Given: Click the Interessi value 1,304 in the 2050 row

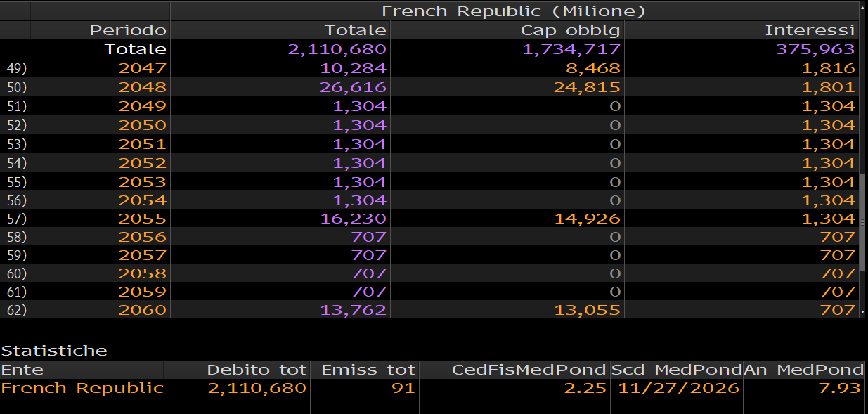Looking at the screenshot, I should [829, 125].
